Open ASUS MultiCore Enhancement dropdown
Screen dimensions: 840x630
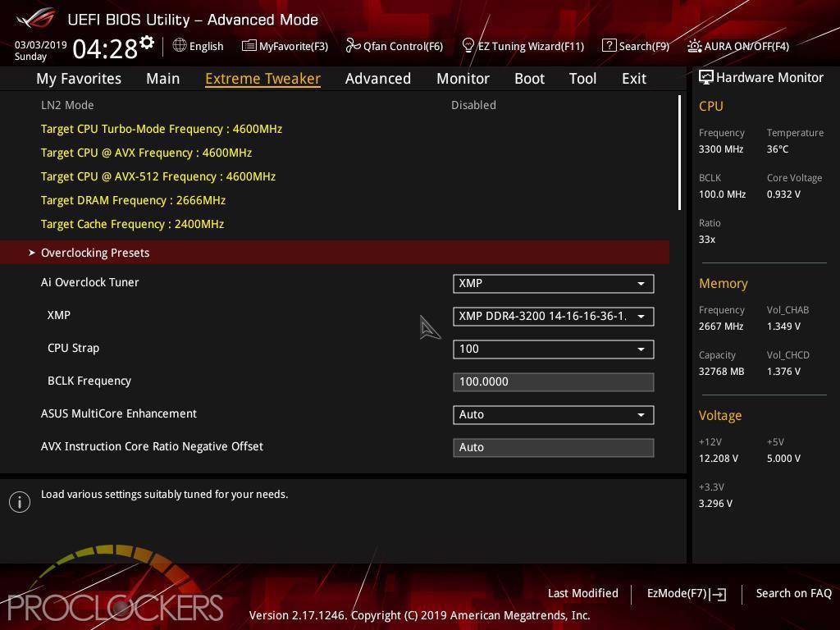point(554,414)
